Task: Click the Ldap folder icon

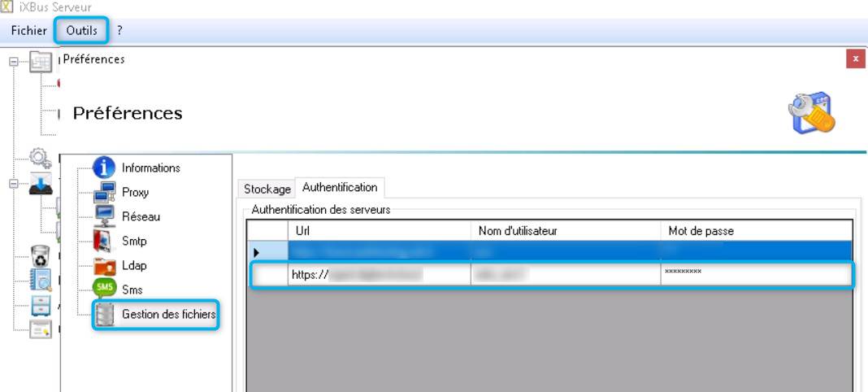Action: 104,266
